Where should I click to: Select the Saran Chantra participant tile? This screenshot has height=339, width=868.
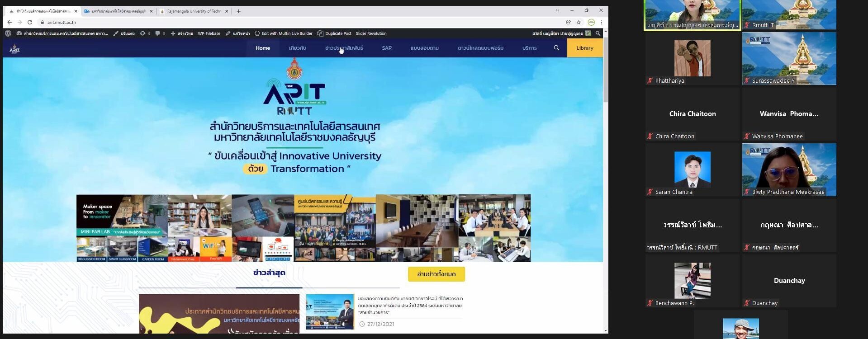pyautogui.click(x=692, y=169)
